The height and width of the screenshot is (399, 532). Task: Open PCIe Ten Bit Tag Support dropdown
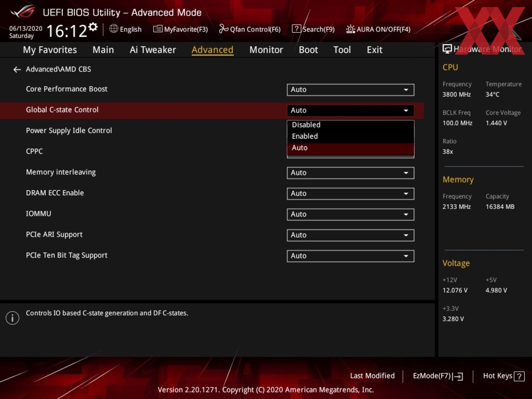pos(350,256)
